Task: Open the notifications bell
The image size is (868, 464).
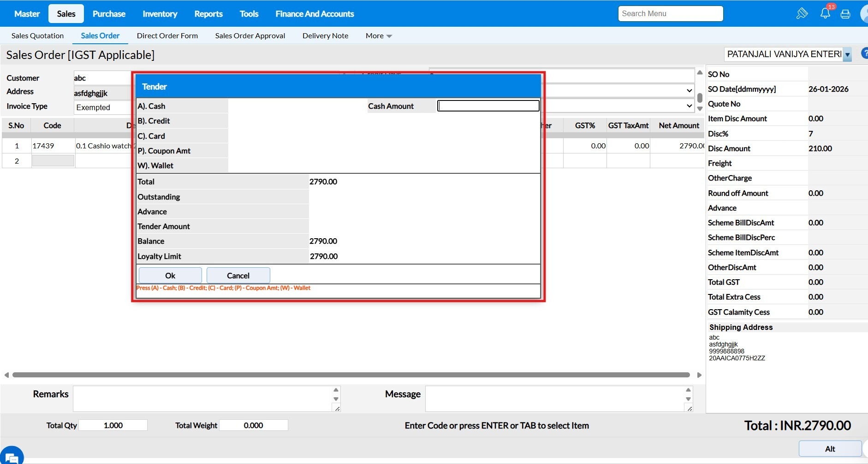Action: pos(825,13)
